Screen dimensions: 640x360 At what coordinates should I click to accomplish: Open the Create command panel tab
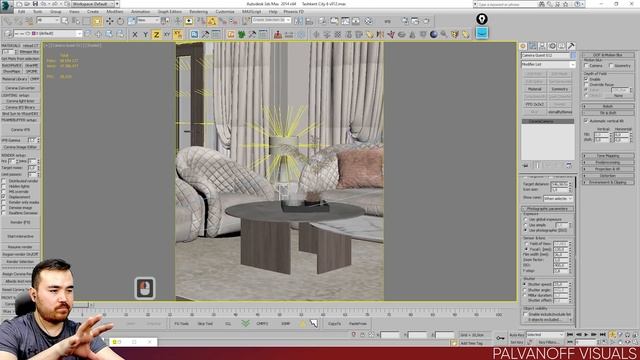pyautogui.click(x=523, y=46)
